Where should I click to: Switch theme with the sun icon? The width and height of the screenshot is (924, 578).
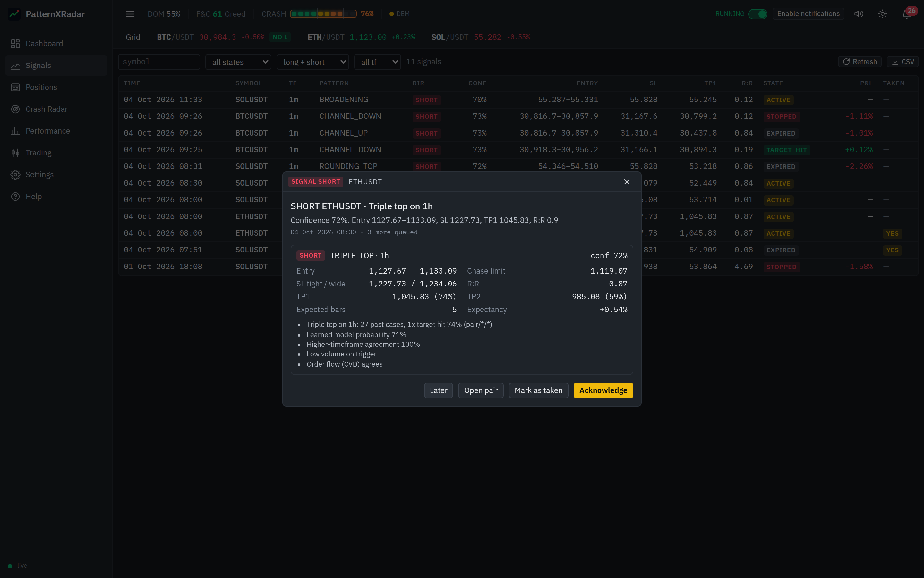pos(882,14)
